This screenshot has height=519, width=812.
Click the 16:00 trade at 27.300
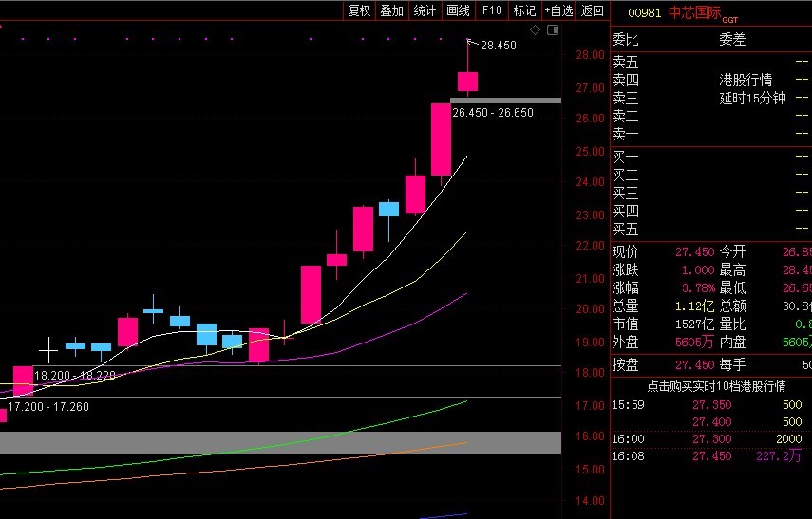711,438
